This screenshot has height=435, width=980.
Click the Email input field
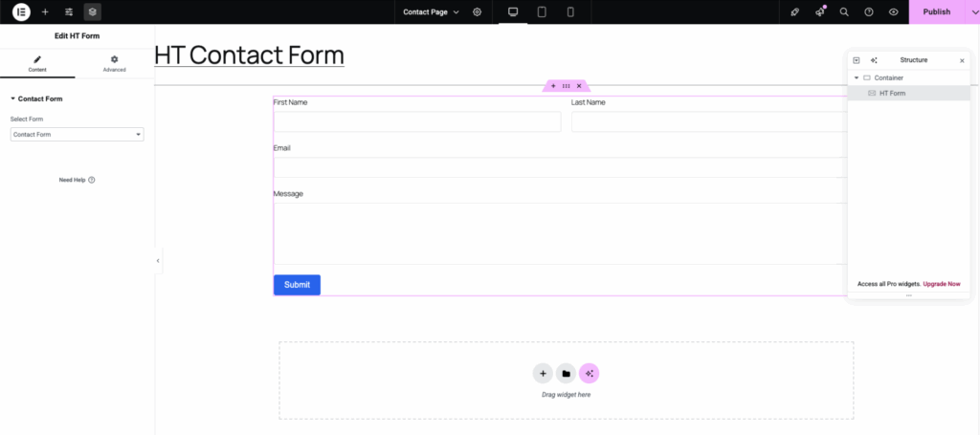tap(561, 167)
